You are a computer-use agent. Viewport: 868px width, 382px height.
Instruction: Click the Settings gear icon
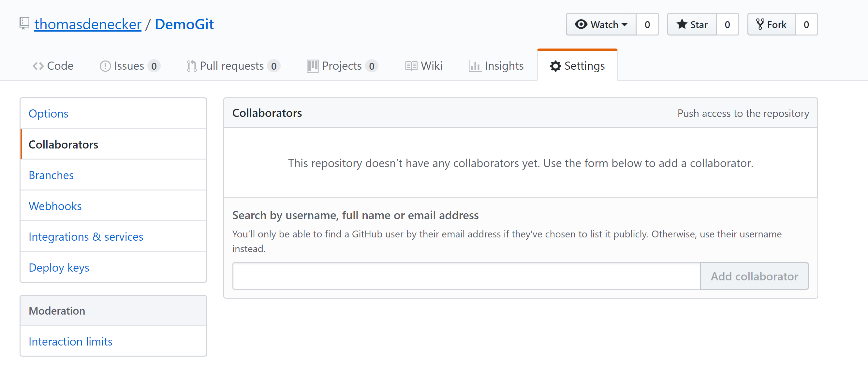coord(555,66)
